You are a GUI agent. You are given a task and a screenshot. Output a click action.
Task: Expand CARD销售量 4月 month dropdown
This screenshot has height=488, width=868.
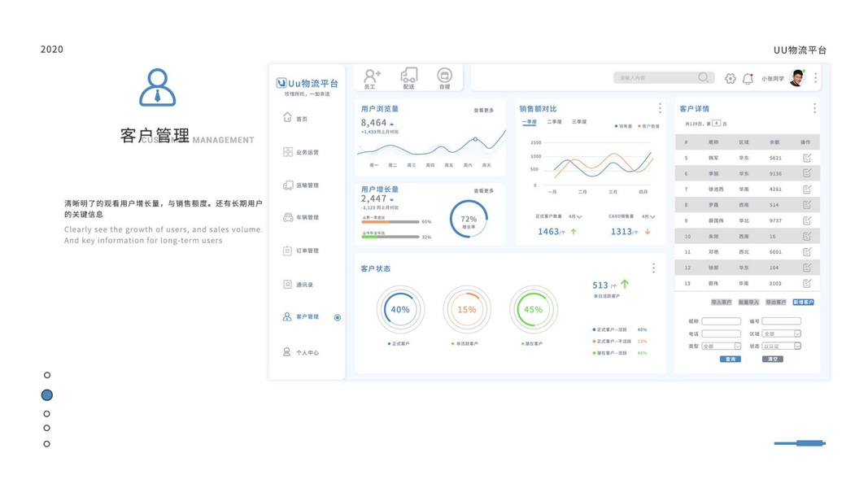pos(648,216)
